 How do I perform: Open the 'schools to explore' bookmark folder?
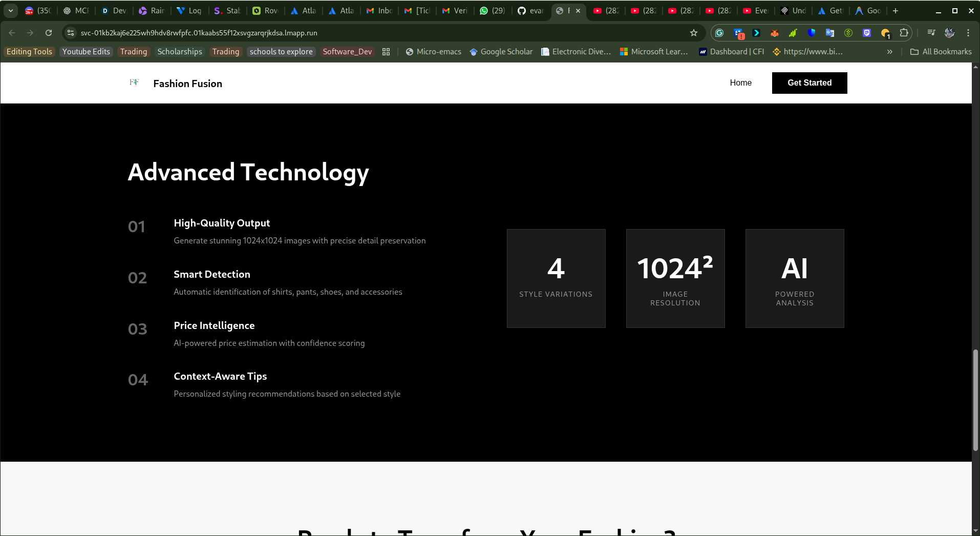(281, 52)
